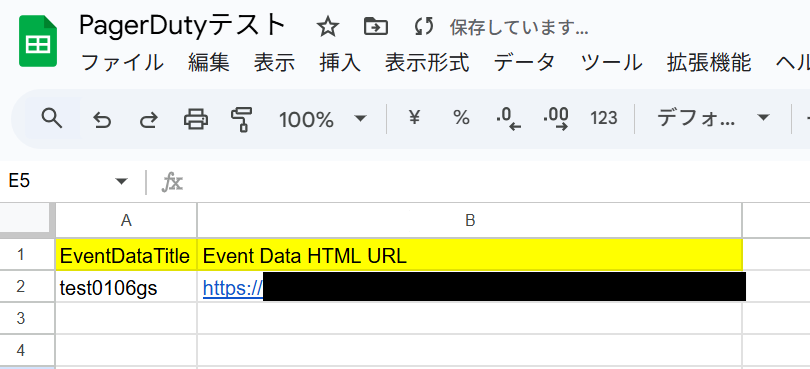Open the デフォ... font dropdown

click(713, 119)
